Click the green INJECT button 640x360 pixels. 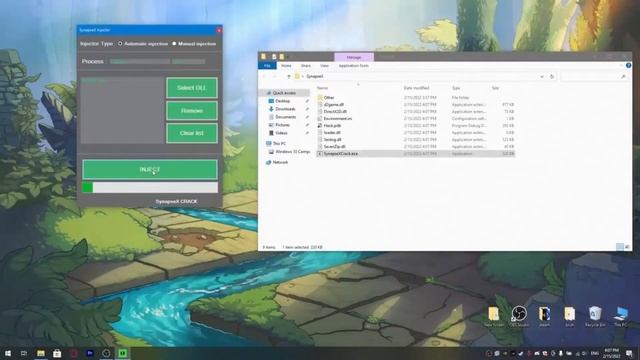(x=150, y=169)
